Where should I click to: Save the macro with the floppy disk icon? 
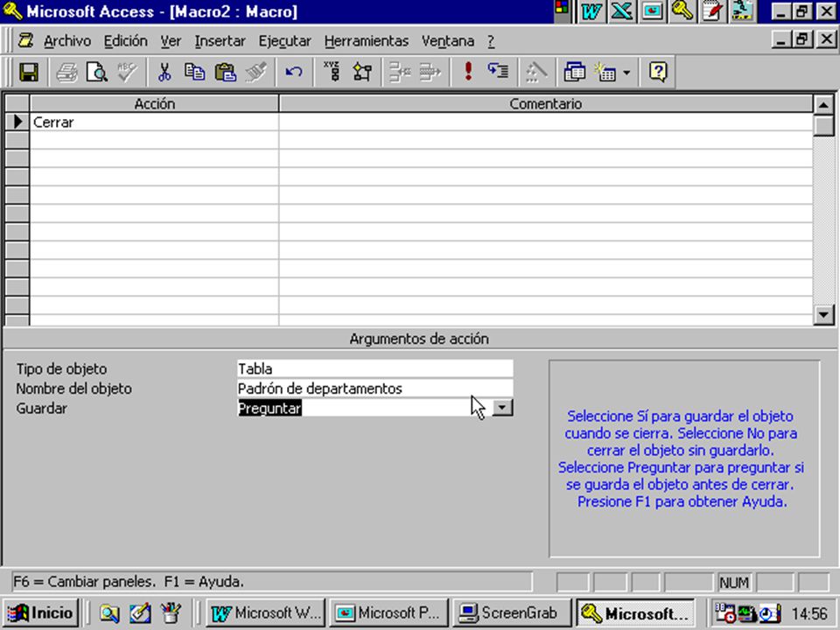click(x=29, y=72)
